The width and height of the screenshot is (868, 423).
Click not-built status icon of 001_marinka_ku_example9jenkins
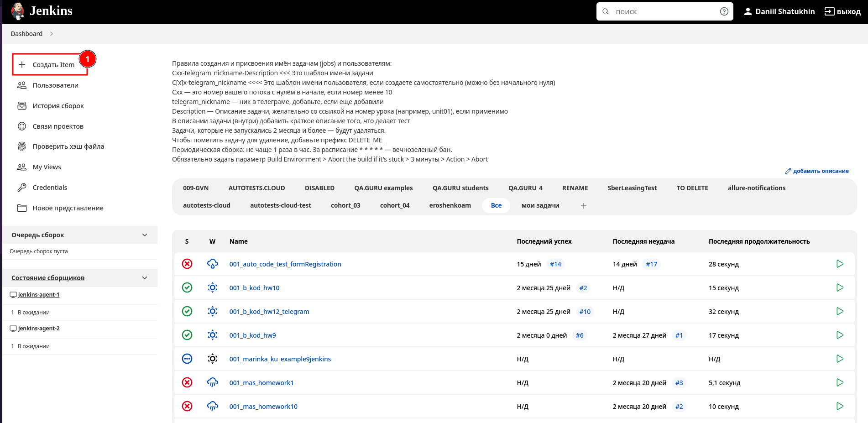coord(187,359)
